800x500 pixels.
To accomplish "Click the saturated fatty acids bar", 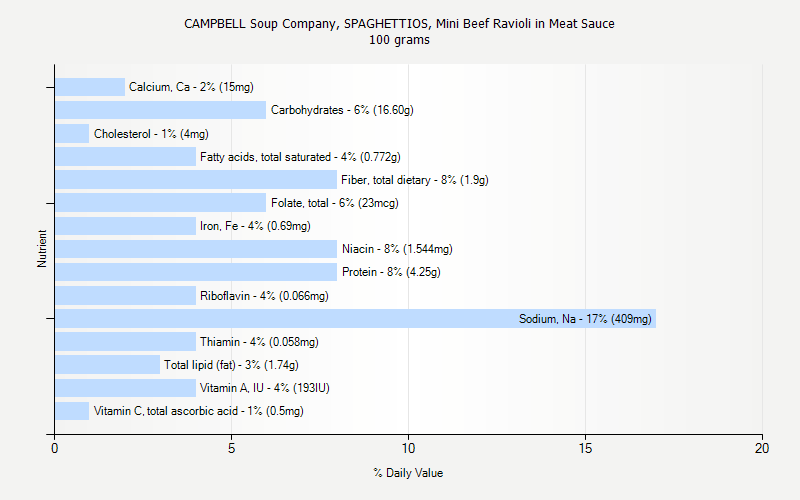I will [x=126, y=157].
